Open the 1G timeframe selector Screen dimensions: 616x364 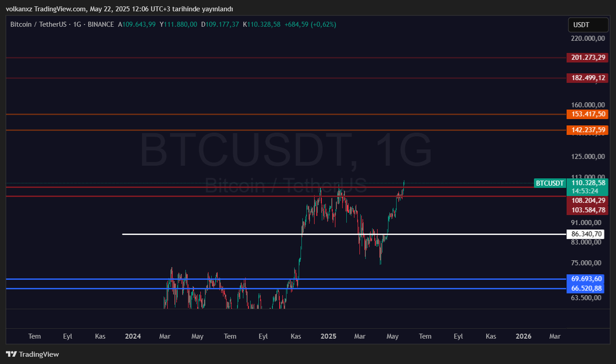[x=78, y=24]
